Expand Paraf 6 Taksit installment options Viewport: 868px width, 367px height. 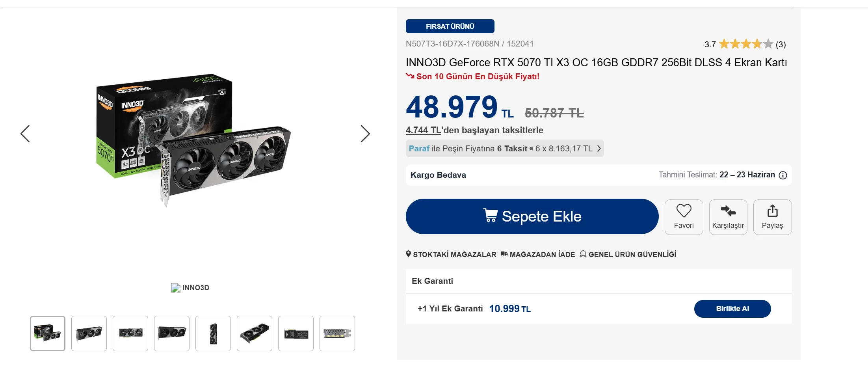pyautogui.click(x=505, y=149)
